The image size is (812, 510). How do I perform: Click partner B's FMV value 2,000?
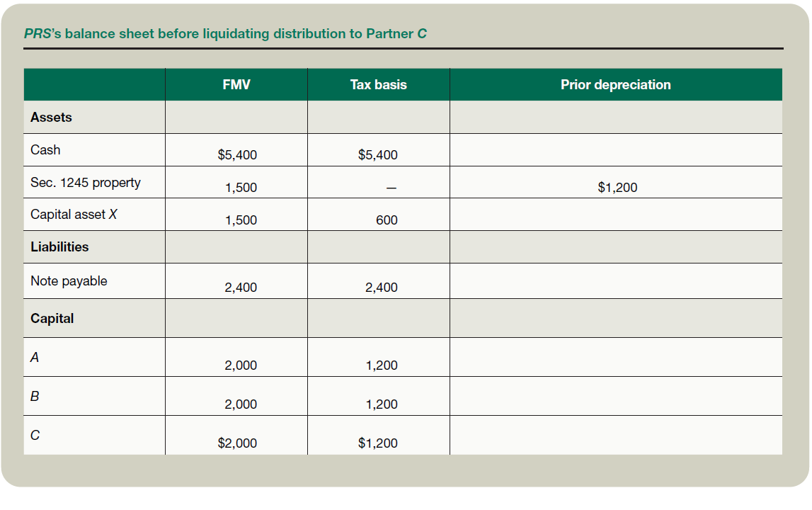click(241, 404)
